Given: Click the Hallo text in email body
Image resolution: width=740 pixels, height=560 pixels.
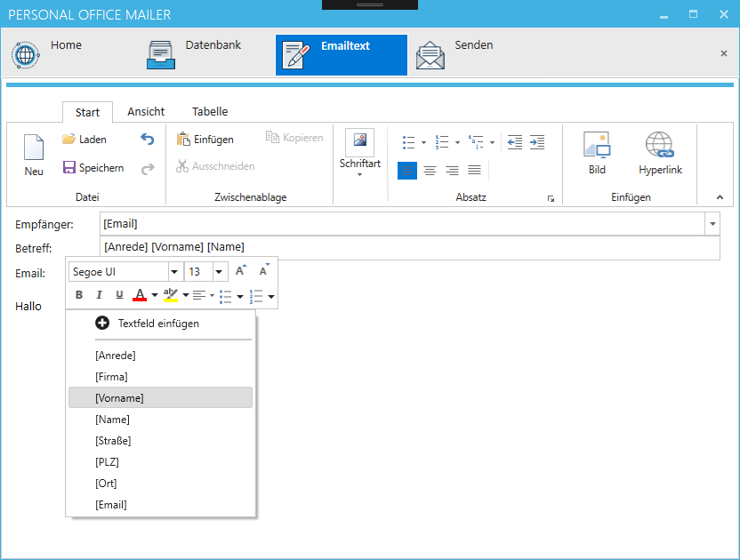Looking at the screenshot, I should [28, 306].
